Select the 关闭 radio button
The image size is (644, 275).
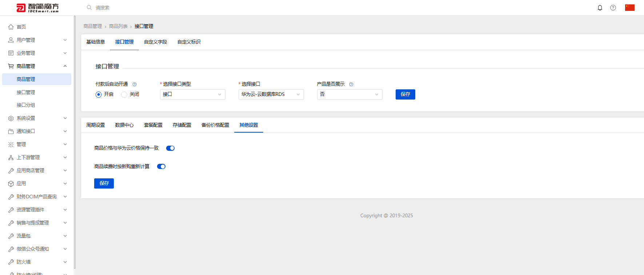click(x=124, y=94)
